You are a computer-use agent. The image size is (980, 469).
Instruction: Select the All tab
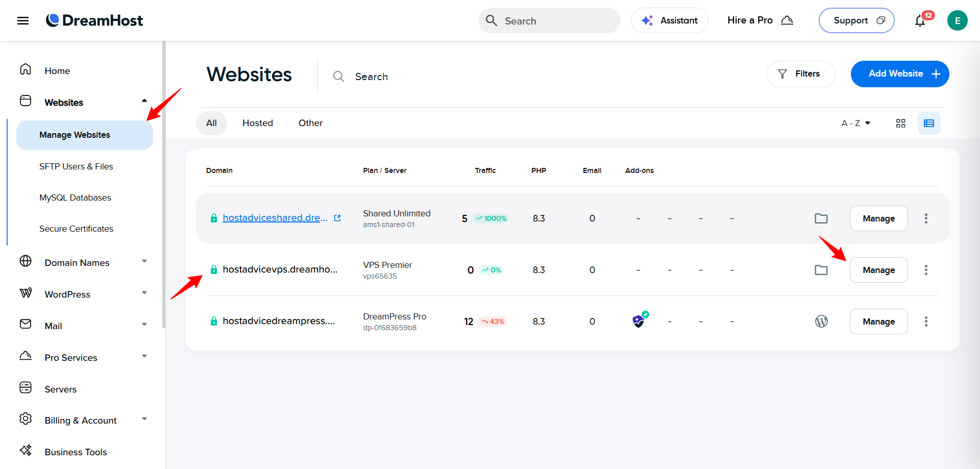pos(211,123)
